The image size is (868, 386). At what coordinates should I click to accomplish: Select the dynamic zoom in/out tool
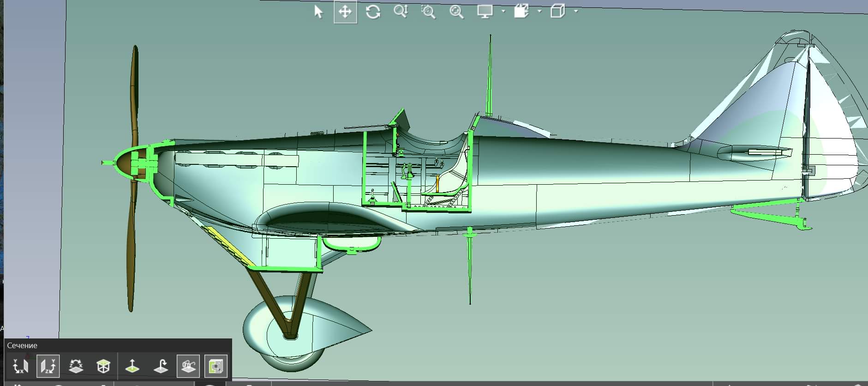(x=401, y=12)
